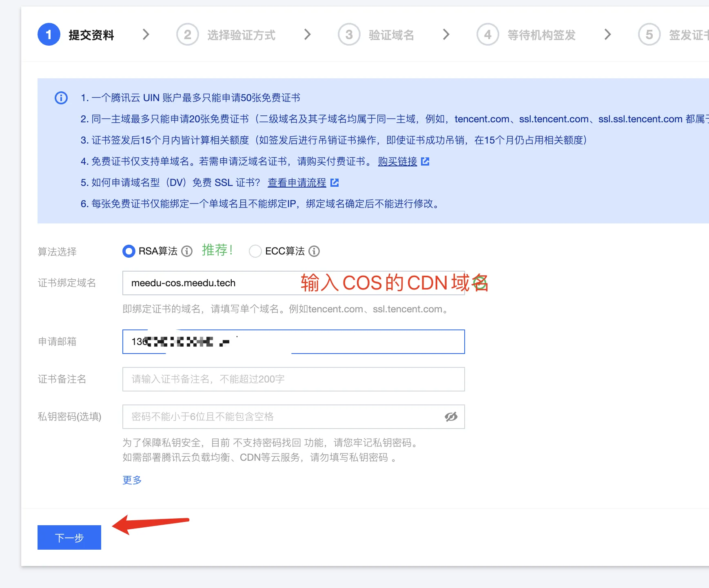Click step 3 验证域名
Screen dimensions: 709x588
(377, 35)
